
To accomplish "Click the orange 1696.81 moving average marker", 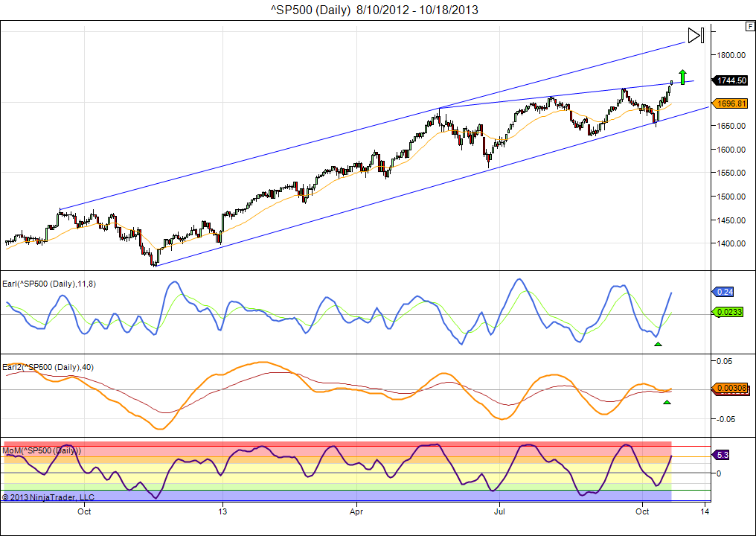I will click(x=731, y=103).
